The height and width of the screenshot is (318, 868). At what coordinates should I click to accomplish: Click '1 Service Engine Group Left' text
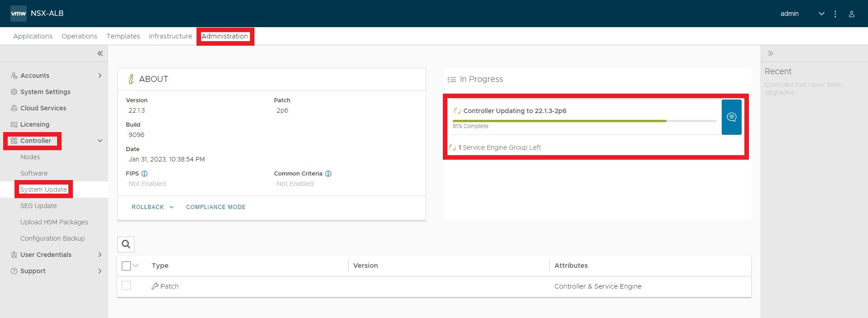[499, 147]
